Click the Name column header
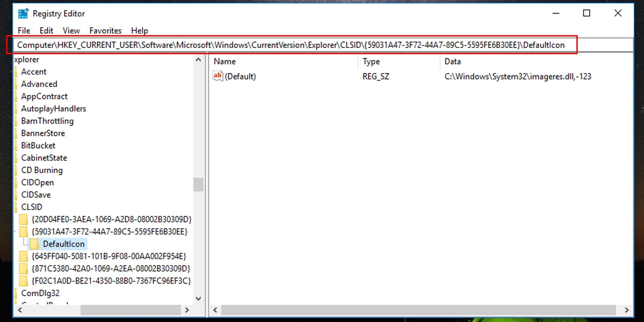This screenshot has height=322, width=644. [x=225, y=61]
